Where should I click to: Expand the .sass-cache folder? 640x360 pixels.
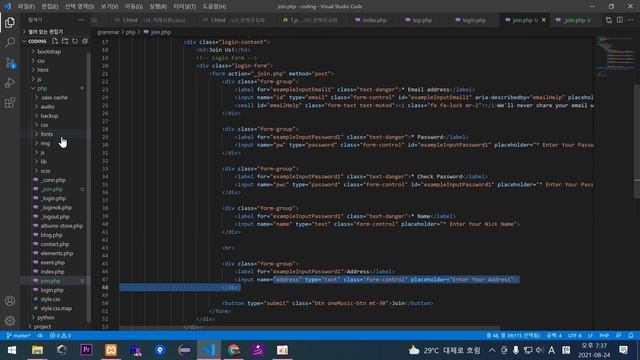(x=54, y=98)
